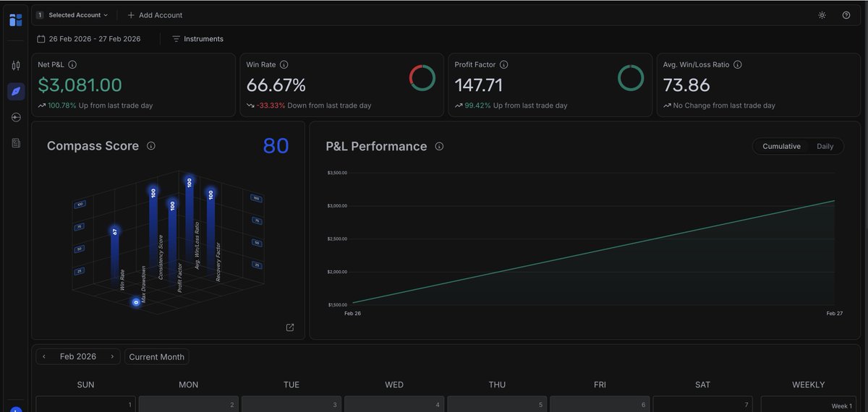Open the journal document sidebar icon

click(16, 143)
